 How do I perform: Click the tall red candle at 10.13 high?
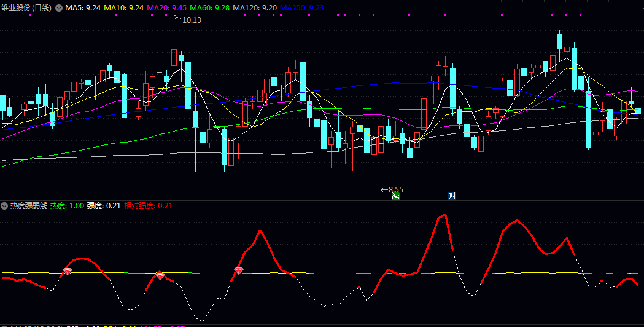click(174, 57)
